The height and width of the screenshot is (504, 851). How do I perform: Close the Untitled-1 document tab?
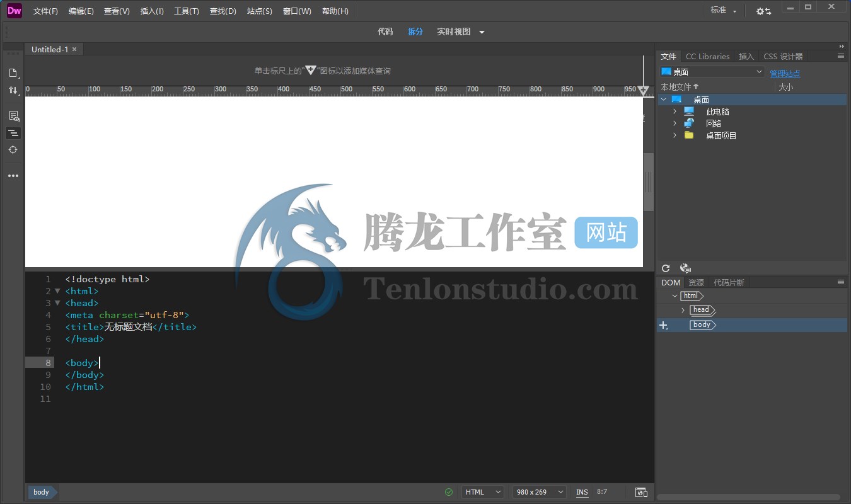click(74, 49)
